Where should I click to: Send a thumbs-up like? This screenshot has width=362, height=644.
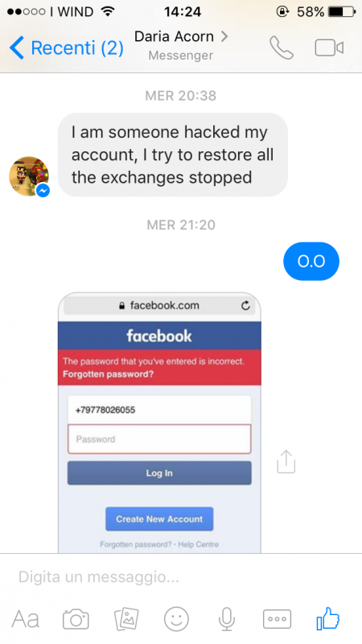[328, 618]
